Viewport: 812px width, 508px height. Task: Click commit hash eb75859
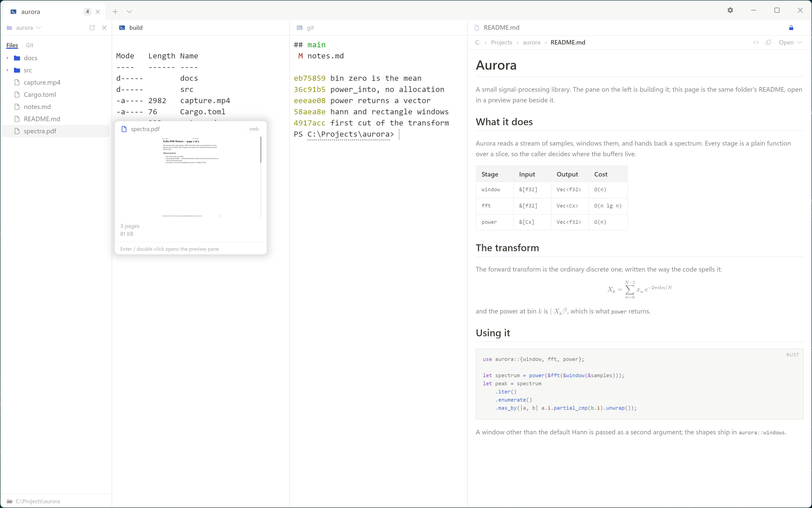[309, 78]
